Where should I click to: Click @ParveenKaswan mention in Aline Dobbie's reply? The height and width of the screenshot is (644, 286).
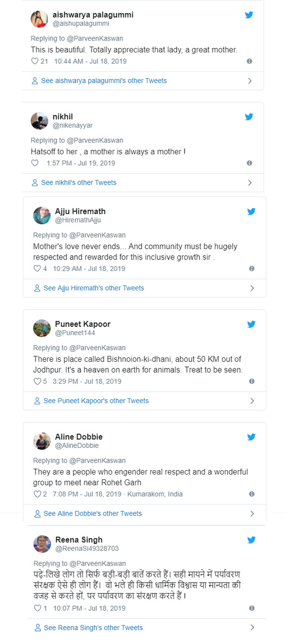point(97,460)
